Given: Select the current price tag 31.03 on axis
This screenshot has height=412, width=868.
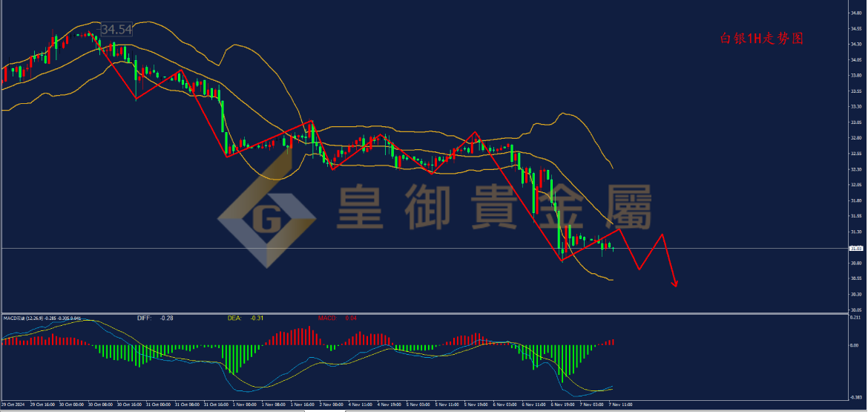Looking at the screenshot, I should (x=856, y=249).
